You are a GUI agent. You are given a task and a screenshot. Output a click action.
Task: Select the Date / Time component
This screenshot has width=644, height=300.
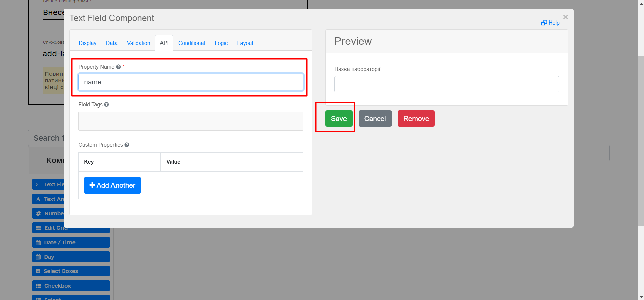pos(71,242)
